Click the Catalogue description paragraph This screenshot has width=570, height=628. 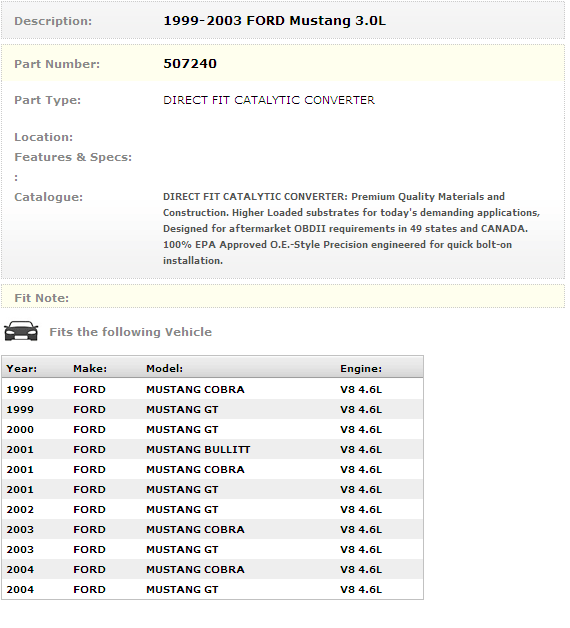click(351, 229)
